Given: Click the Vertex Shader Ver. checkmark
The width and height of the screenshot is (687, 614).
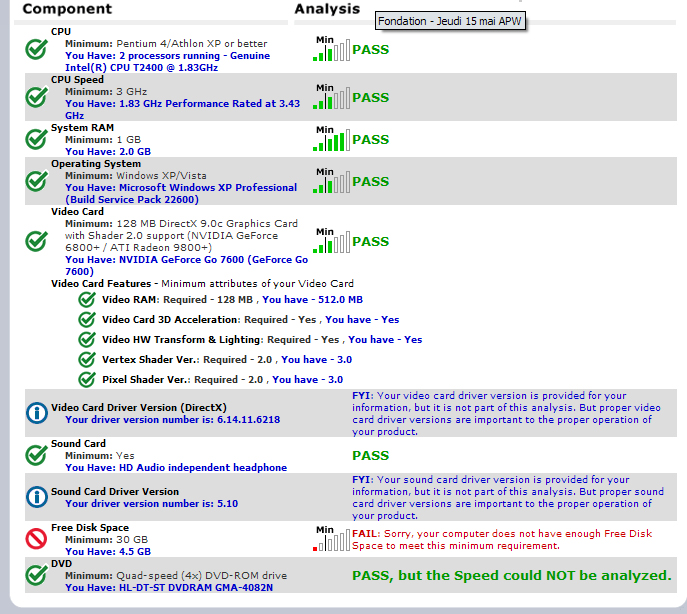Looking at the screenshot, I should click(87, 359).
